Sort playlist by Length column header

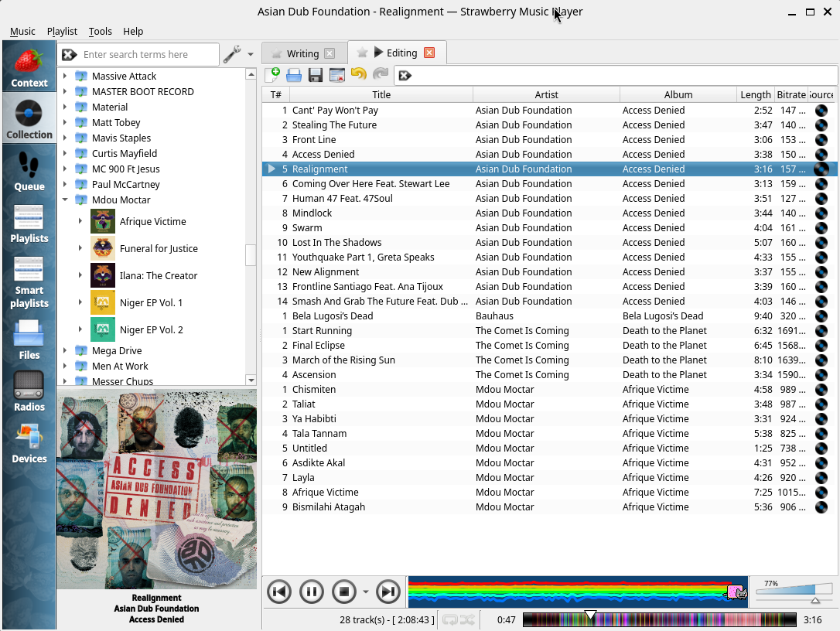click(x=756, y=95)
